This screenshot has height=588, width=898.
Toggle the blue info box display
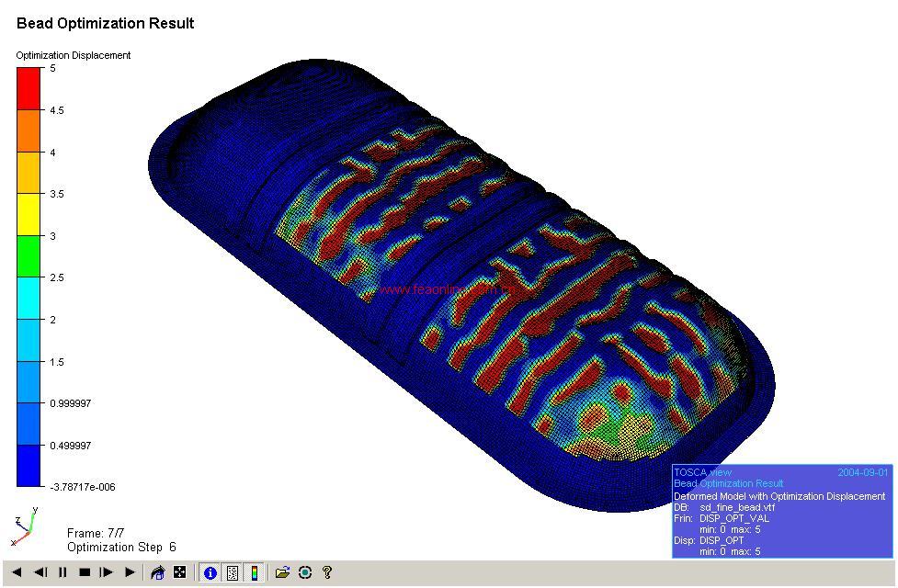(210, 572)
